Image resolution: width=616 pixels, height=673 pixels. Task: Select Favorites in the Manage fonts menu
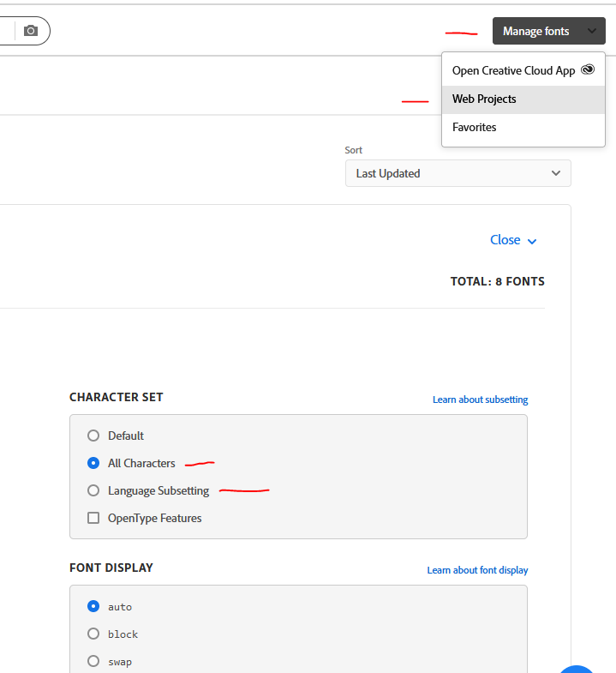point(474,128)
